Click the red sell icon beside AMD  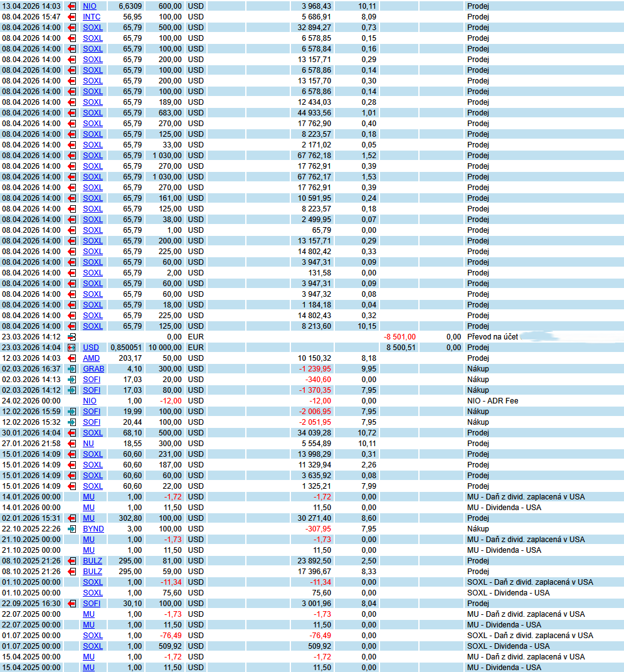tap(71, 358)
